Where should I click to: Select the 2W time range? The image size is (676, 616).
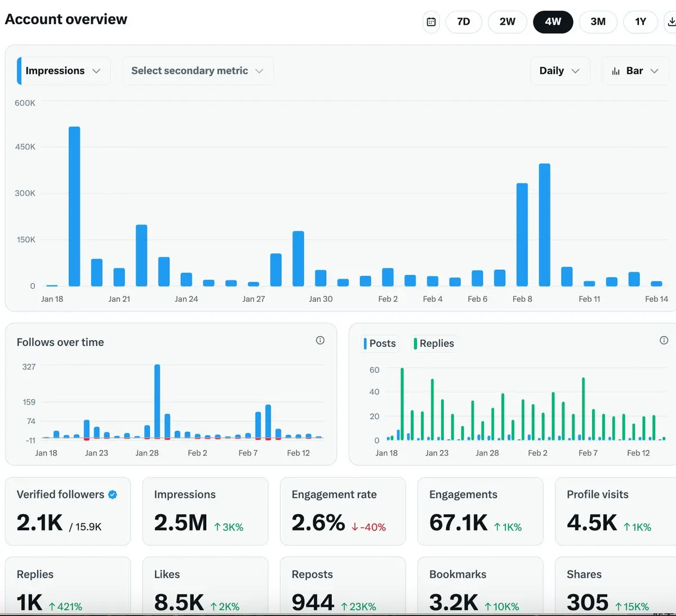coord(508,22)
